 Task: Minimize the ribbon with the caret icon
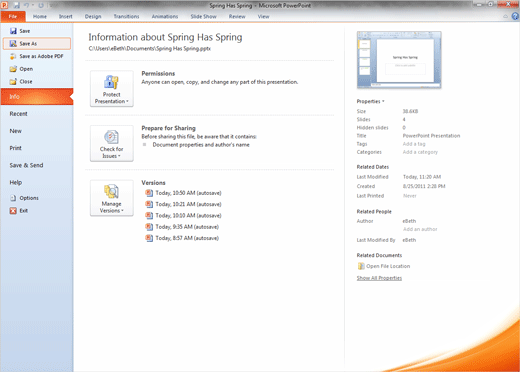coord(505,16)
